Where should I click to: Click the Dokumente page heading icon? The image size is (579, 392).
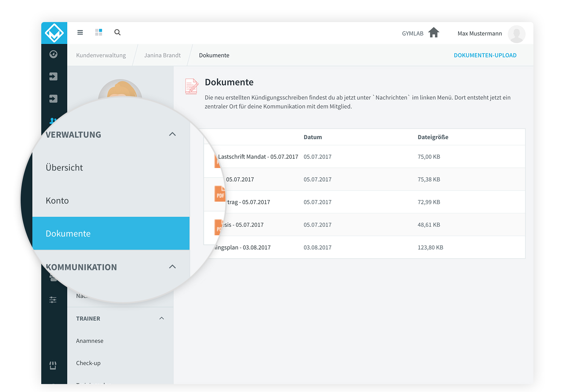pyautogui.click(x=192, y=86)
